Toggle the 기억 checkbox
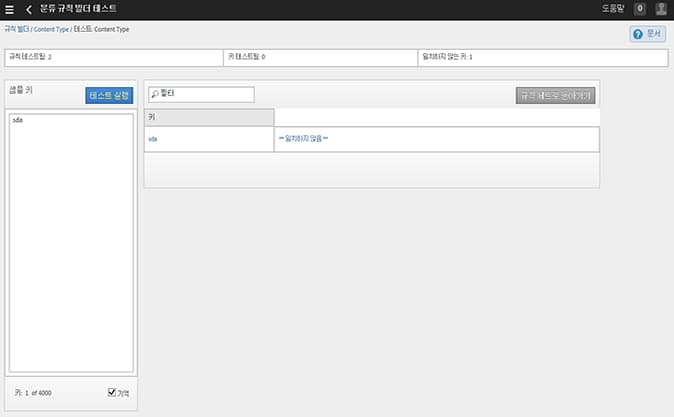This screenshot has height=417, width=674. coord(112,392)
